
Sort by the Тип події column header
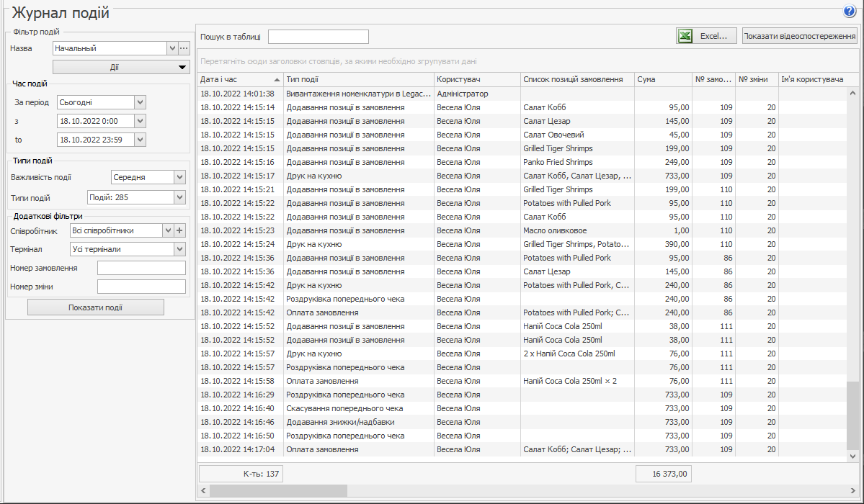(x=358, y=79)
